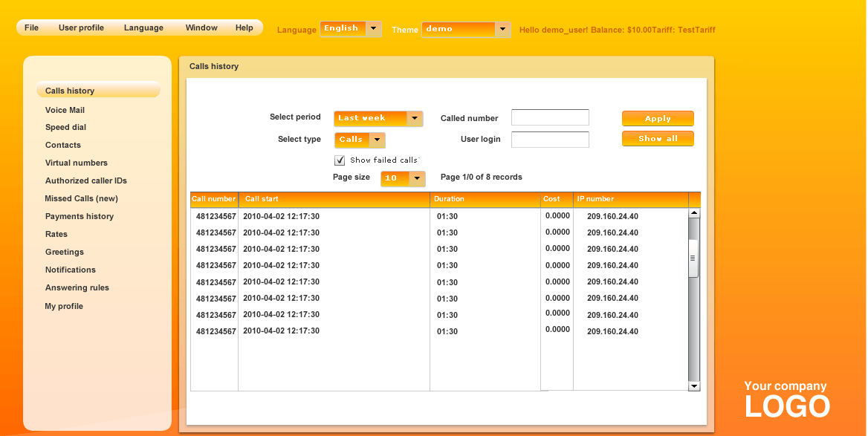Toggle the Show failed calls checkbox
This screenshot has height=436, width=868.
coord(340,160)
